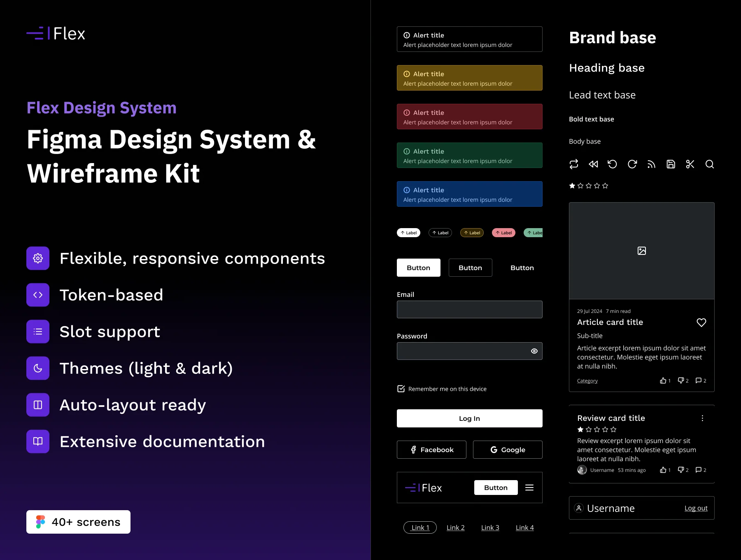Toggle password visibility eye icon
The image size is (741, 560).
coord(534,351)
